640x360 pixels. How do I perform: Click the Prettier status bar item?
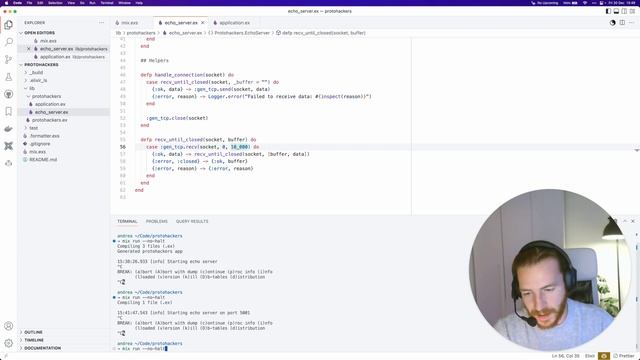pyautogui.click(x=624, y=356)
